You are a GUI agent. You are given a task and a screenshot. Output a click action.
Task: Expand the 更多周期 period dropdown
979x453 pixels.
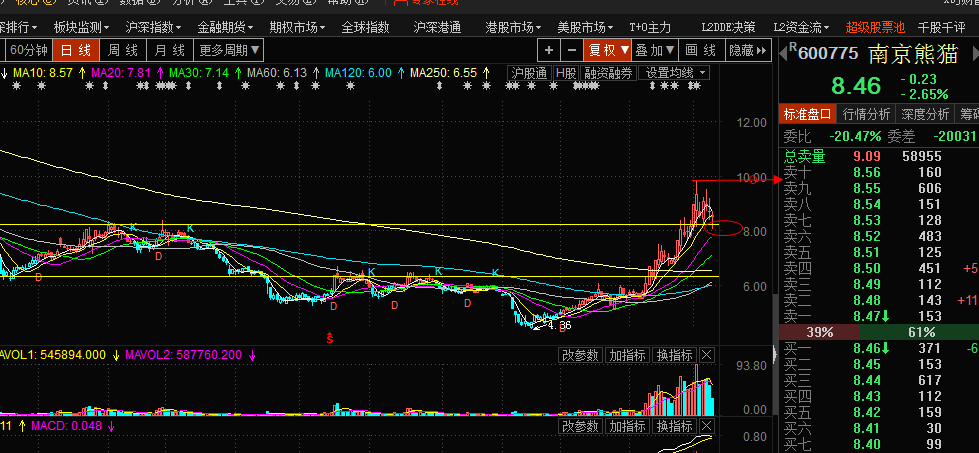230,49
